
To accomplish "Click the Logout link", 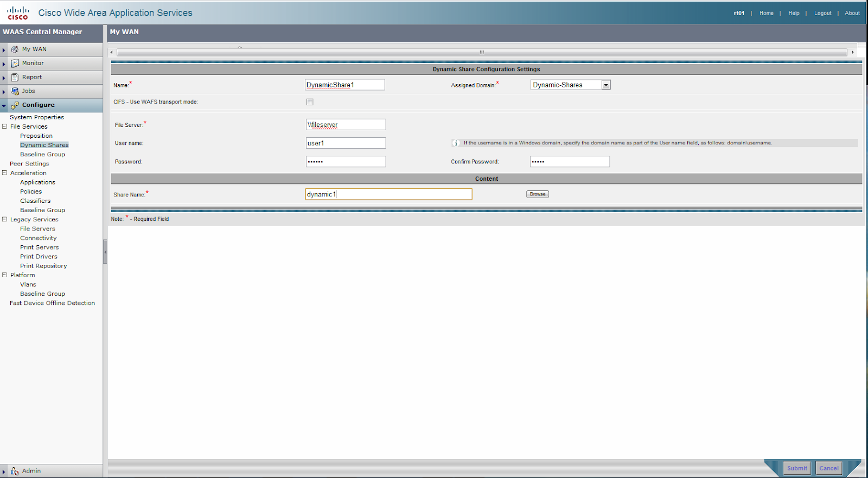I will coord(822,13).
